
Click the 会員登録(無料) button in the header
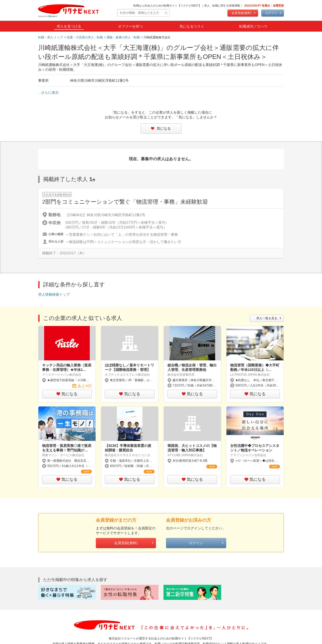(243, 13)
